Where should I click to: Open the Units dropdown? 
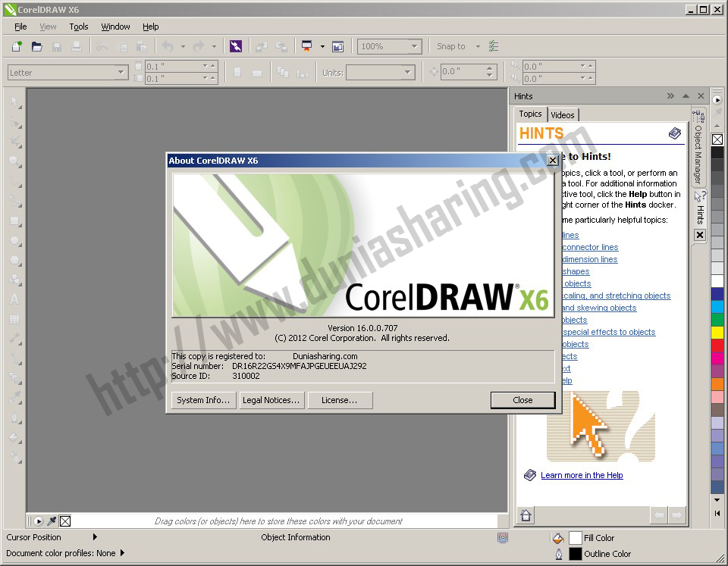407,73
